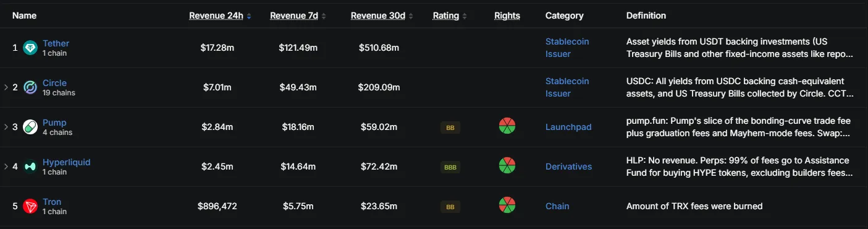The width and height of the screenshot is (868, 229).
Task: Click the Name column header
Action: [24, 16]
